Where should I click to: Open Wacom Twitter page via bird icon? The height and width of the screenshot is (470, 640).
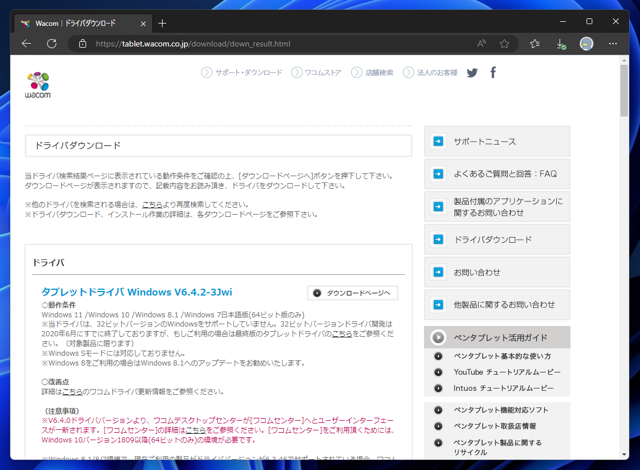coord(472,73)
